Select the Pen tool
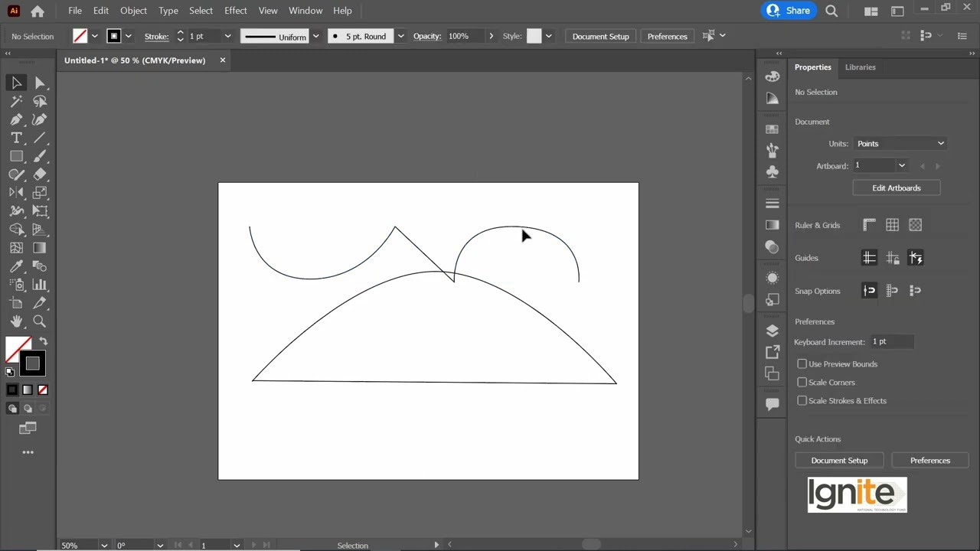Image resolution: width=980 pixels, height=551 pixels. (x=16, y=119)
